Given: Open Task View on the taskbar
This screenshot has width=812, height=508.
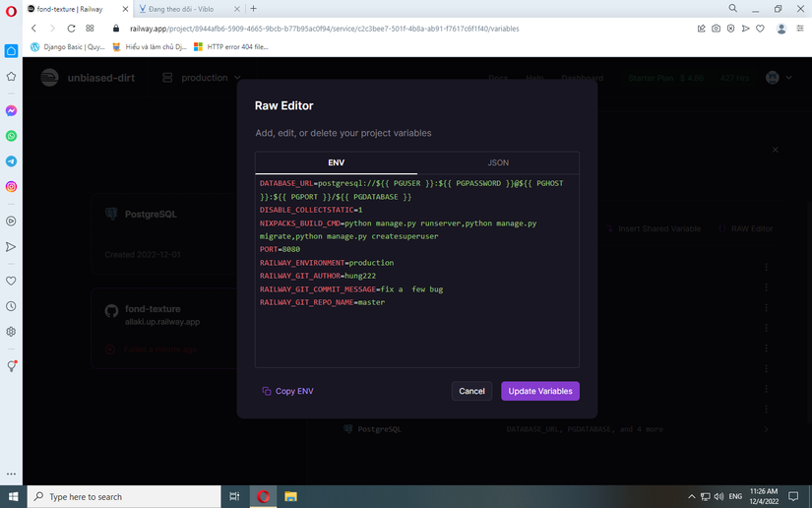Looking at the screenshot, I should (x=234, y=496).
